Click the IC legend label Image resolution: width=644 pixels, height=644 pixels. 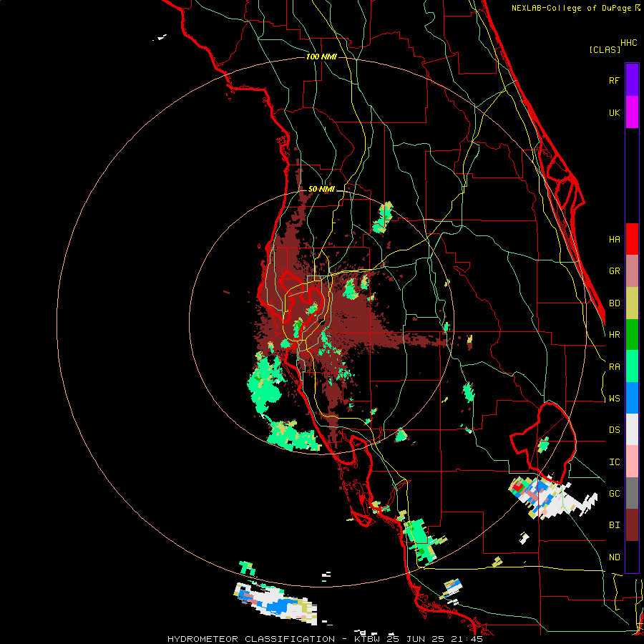[614, 462]
